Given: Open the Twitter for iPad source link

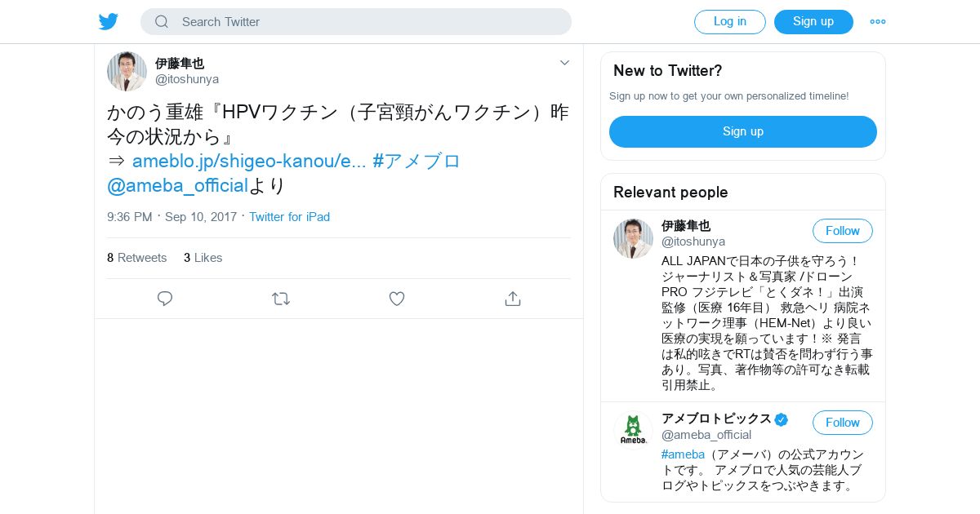Looking at the screenshot, I should click(289, 217).
